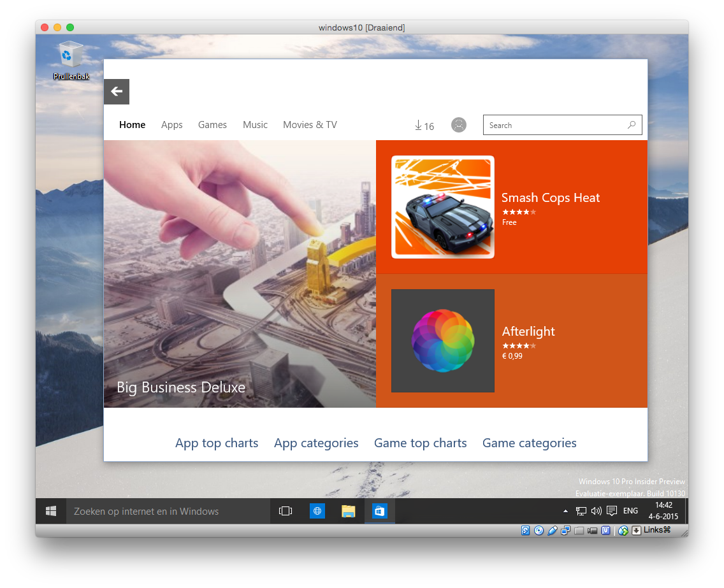The width and height of the screenshot is (724, 588).
Task: Switch to the Apps tab
Action: pos(171,125)
